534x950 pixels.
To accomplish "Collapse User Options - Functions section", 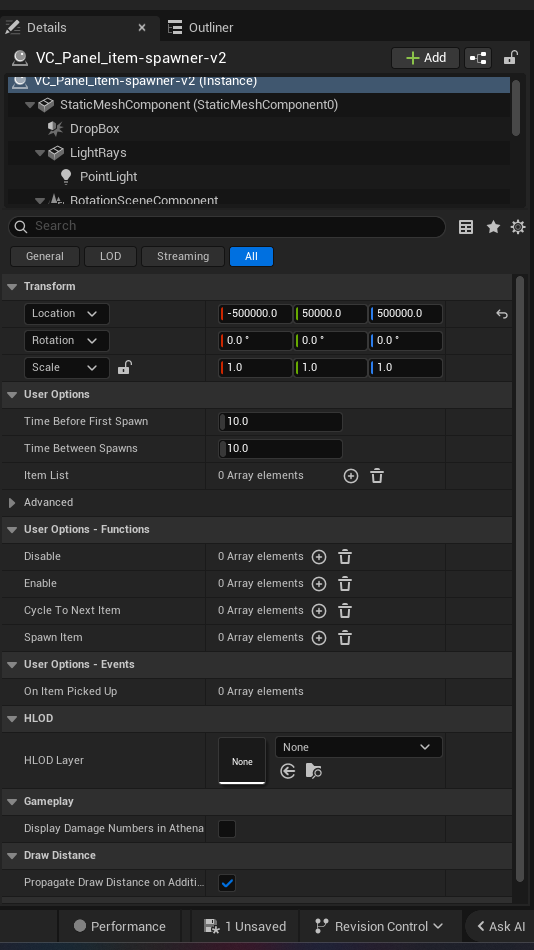I will pos(12,530).
